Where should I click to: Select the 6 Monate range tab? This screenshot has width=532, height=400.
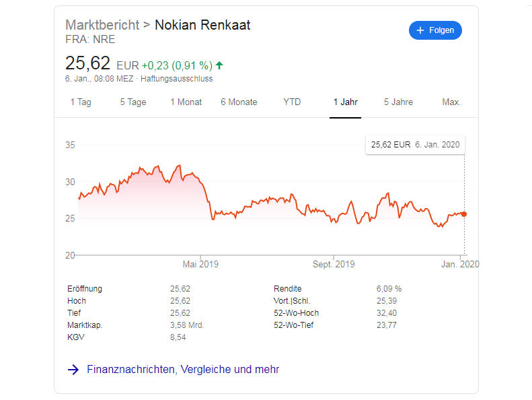239,102
